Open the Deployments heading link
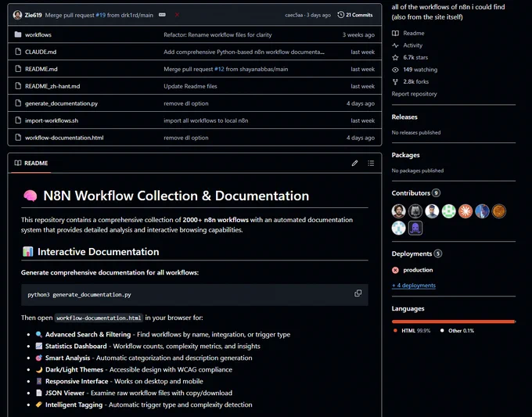 tap(417, 253)
